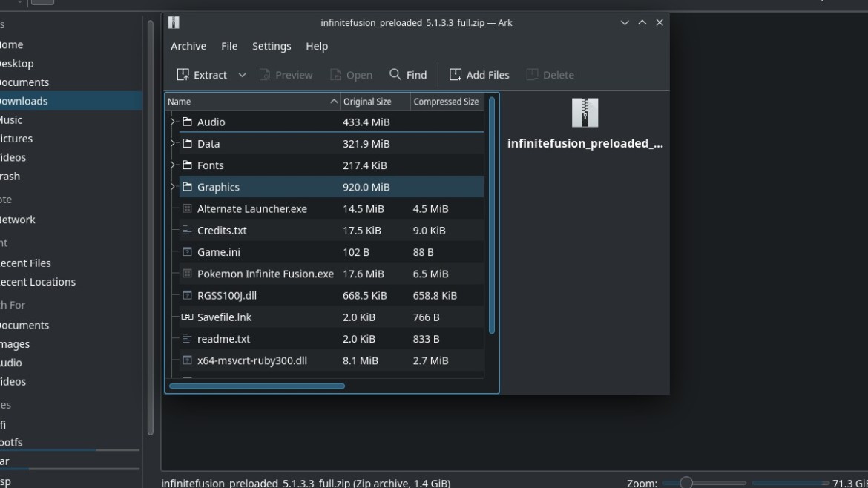
Task: Open the Extract dropdown arrow
Action: (x=242, y=75)
